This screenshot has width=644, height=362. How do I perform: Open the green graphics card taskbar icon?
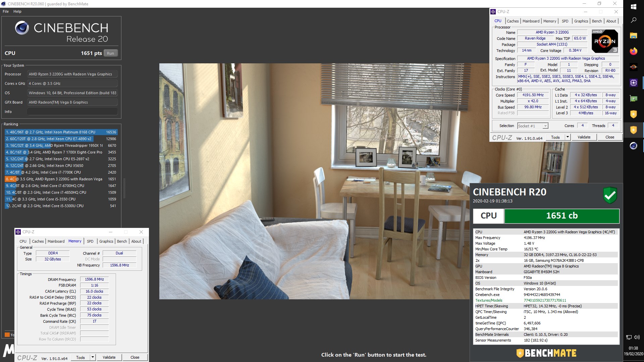[633, 99]
